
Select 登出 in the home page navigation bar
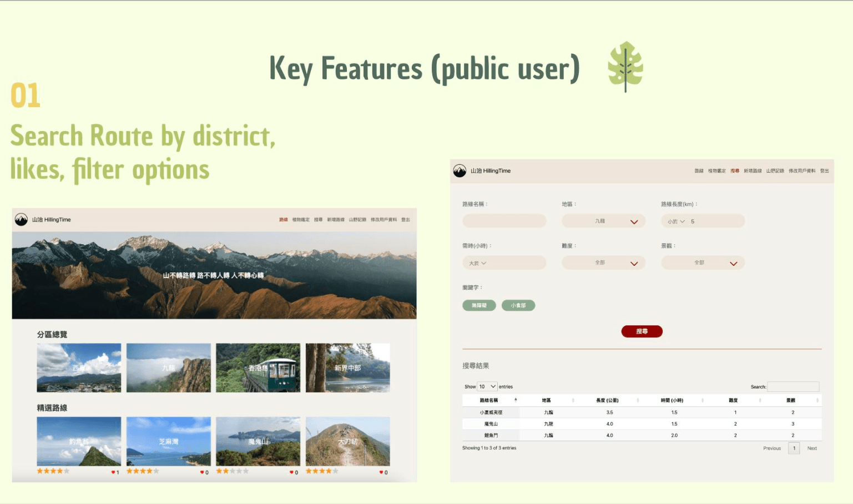click(x=406, y=220)
